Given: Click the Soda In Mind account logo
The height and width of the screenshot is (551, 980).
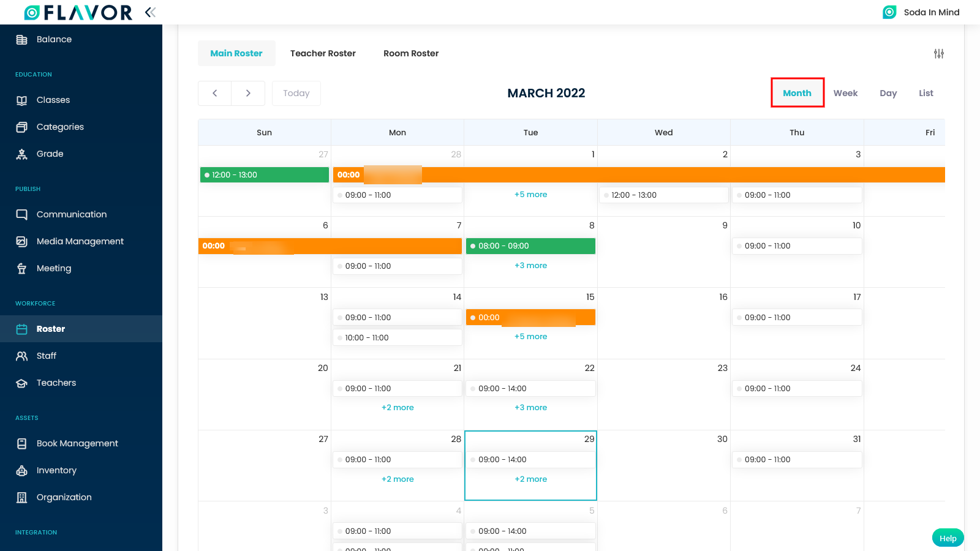Looking at the screenshot, I should [889, 12].
